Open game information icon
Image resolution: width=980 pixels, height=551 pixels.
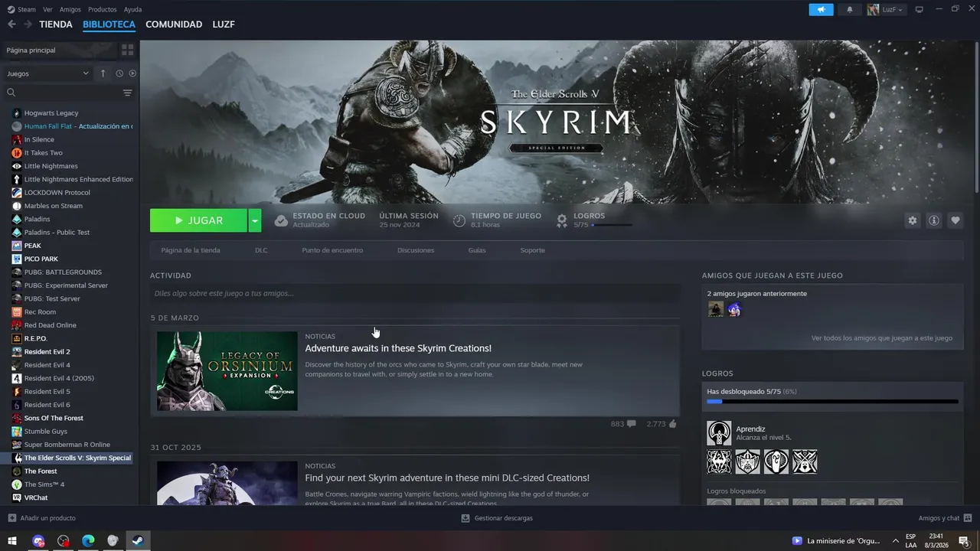[933, 220]
